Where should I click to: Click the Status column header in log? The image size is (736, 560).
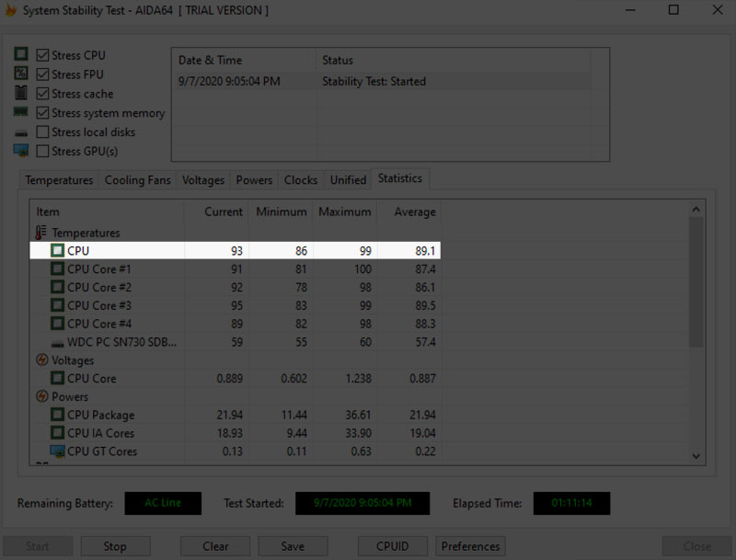tap(453, 60)
